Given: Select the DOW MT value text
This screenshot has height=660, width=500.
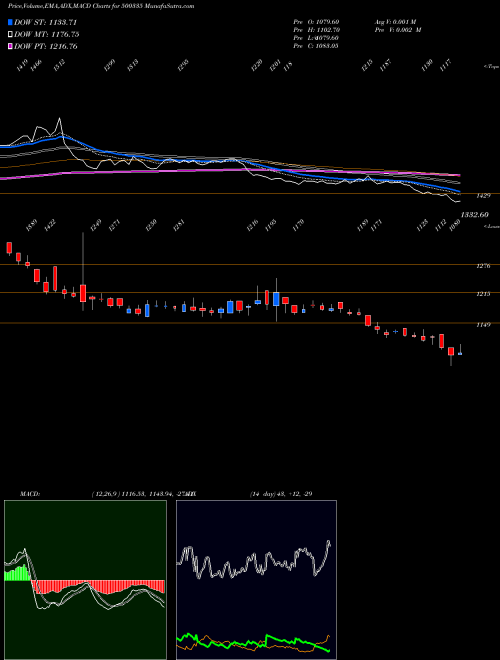Looking at the screenshot, I should point(64,35).
